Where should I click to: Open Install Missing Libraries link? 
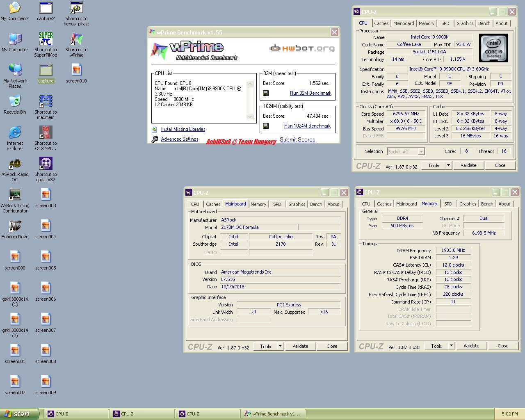tap(183, 129)
